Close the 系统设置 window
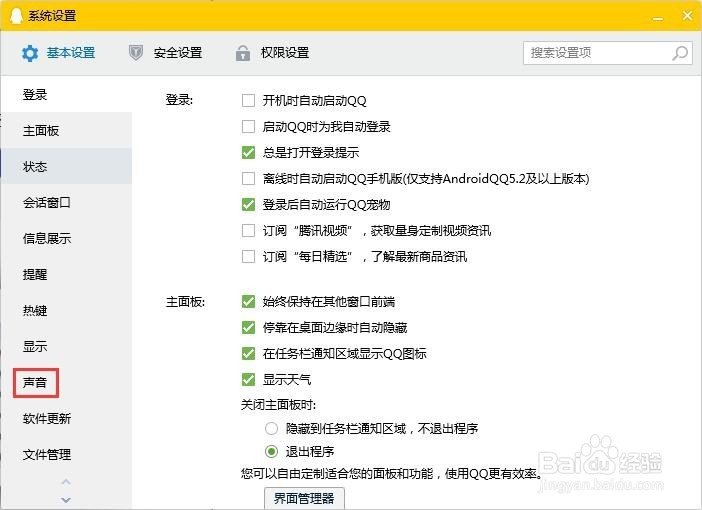Image resolution: width=702 pixels, height=510 pixels. [x=688, y=16]
